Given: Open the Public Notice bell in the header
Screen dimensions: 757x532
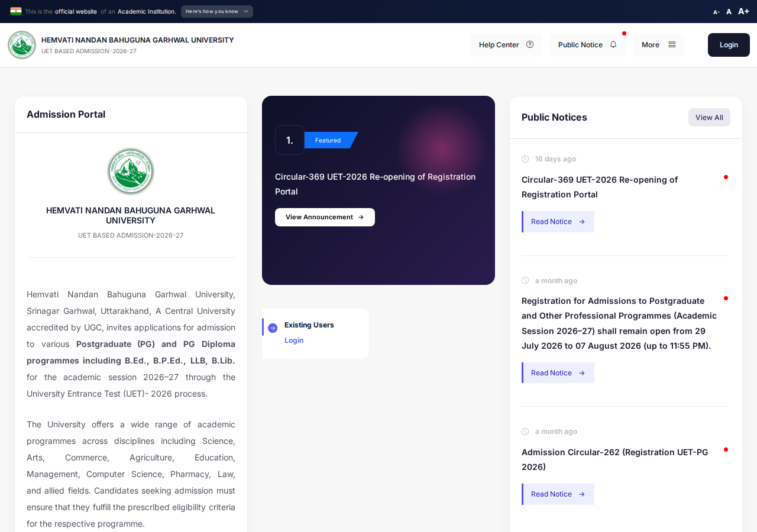Looking at the screenshot, I should coord(587,45).
